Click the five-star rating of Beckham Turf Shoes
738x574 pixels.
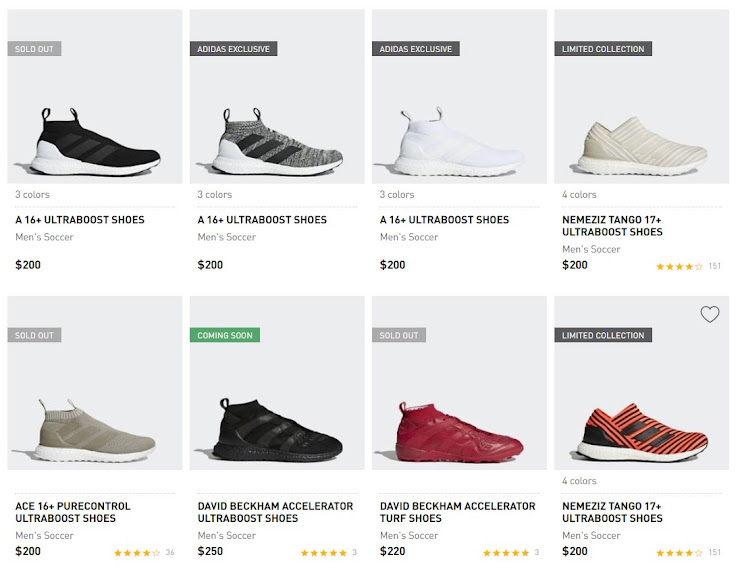tap(506, 552)
